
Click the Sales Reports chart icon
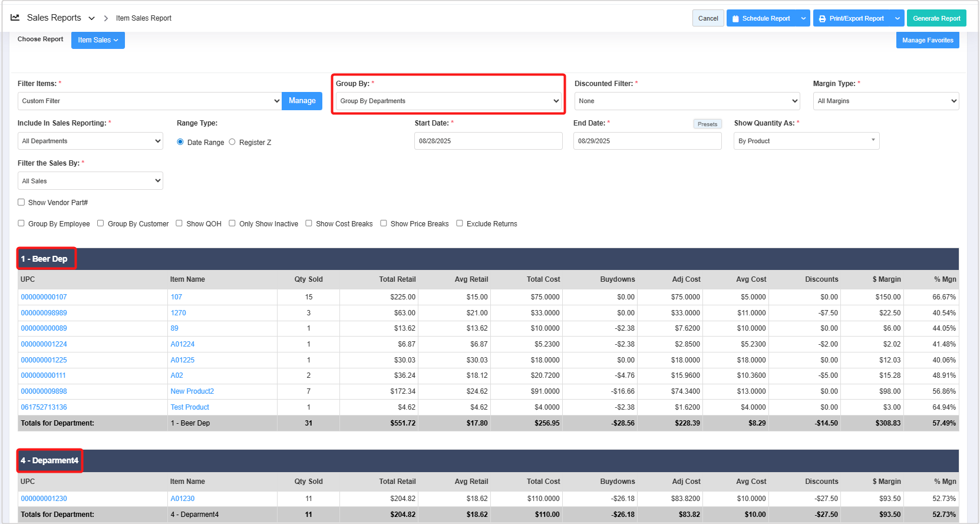[x=15, y=18]
